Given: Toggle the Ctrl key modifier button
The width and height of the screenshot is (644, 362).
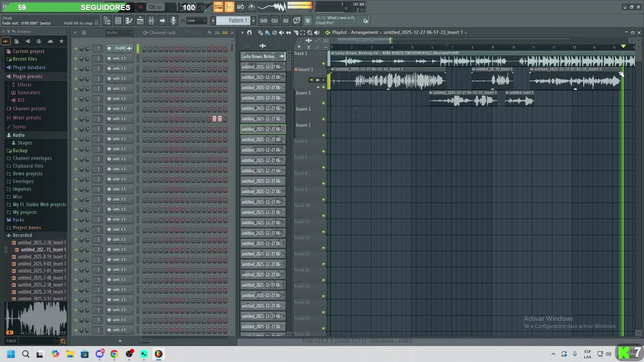Looking at the screenshot, I should pyautogui.click(x=275, y=21).
